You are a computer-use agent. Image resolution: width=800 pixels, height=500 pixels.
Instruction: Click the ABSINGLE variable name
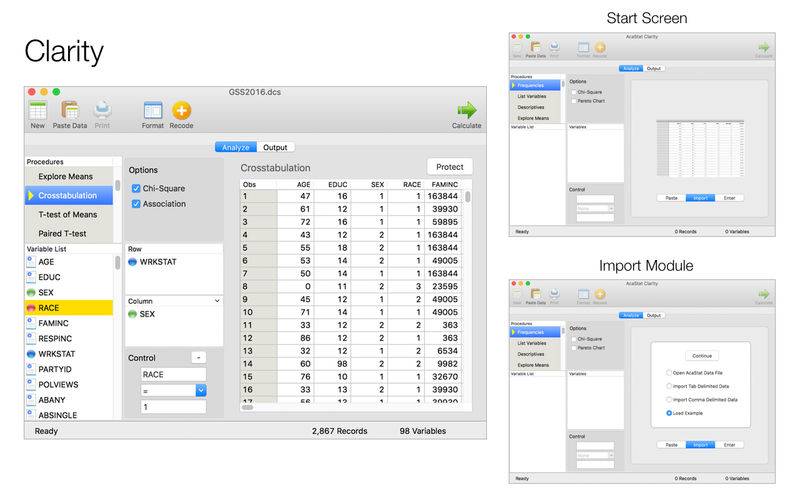pyautogui.click(x=58, y=415)
